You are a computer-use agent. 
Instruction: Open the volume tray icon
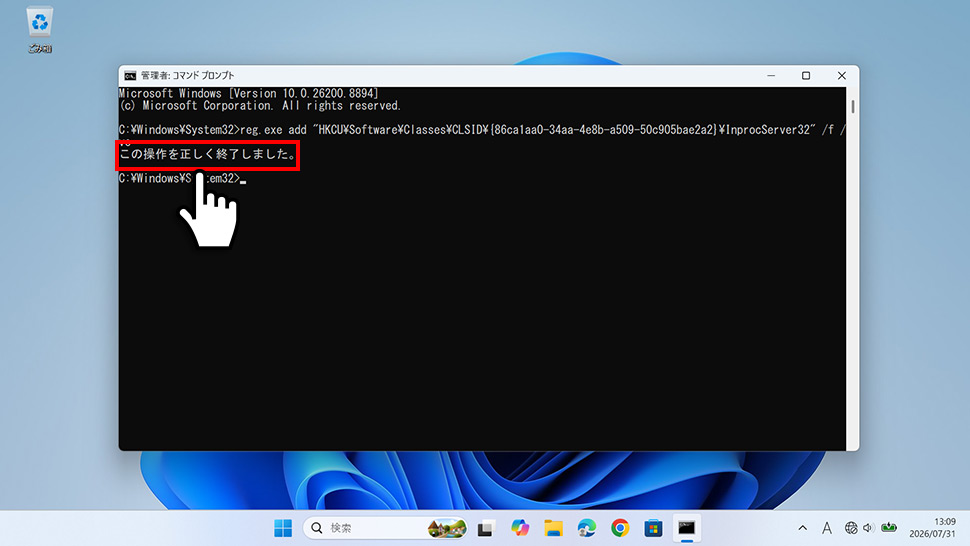[x=868, y=528]
